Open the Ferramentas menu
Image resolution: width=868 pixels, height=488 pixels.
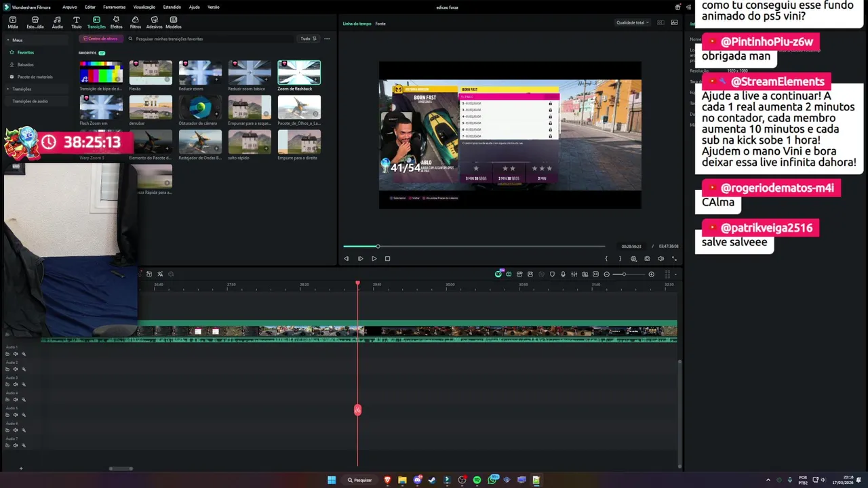pyautogui.click(x=114, y=7)
